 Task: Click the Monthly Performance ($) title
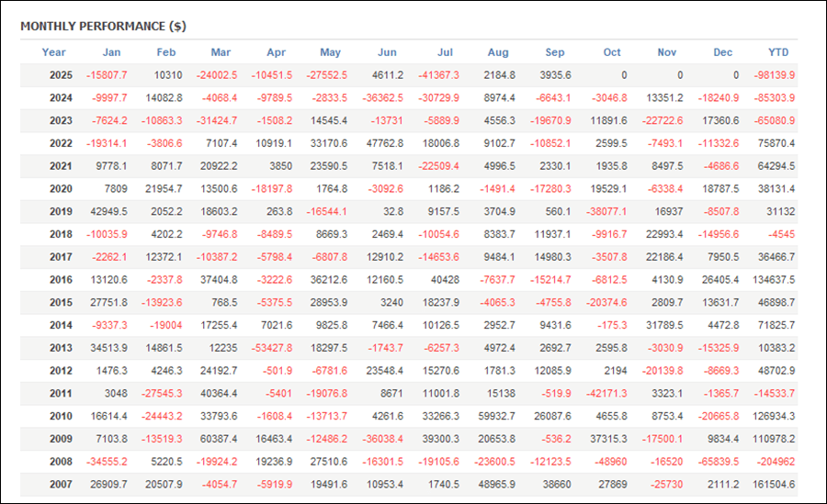tap(103, 26)
